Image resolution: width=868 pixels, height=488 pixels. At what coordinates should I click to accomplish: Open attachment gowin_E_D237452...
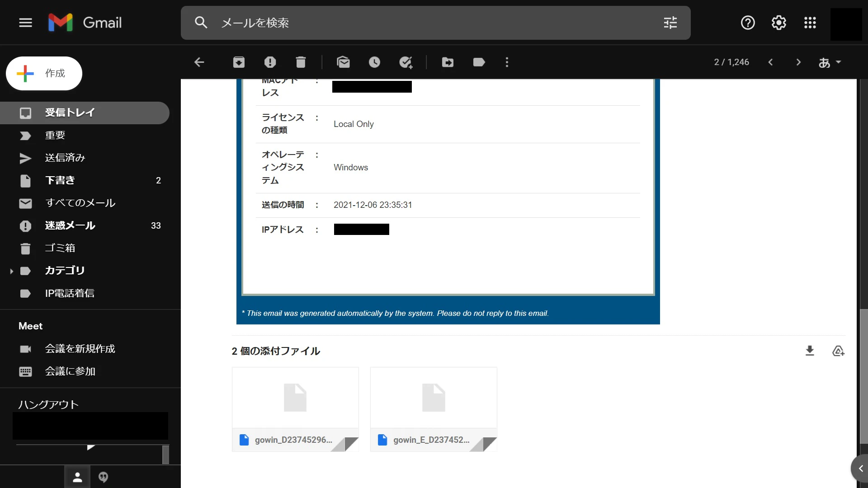(x=434, y=409)
